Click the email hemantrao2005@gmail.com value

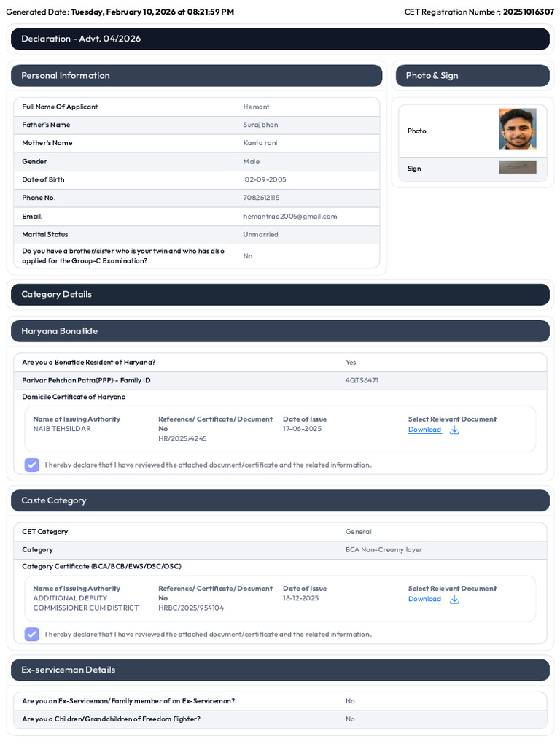[290, 217]
